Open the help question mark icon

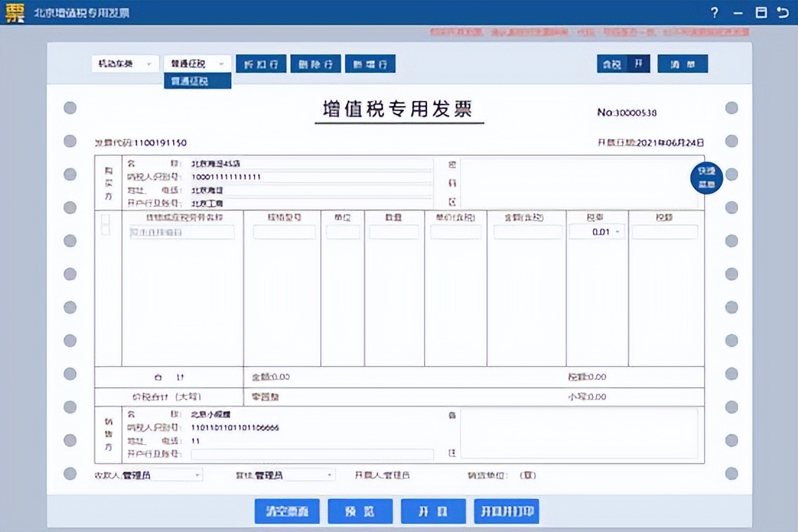click(x=714, y=13)
